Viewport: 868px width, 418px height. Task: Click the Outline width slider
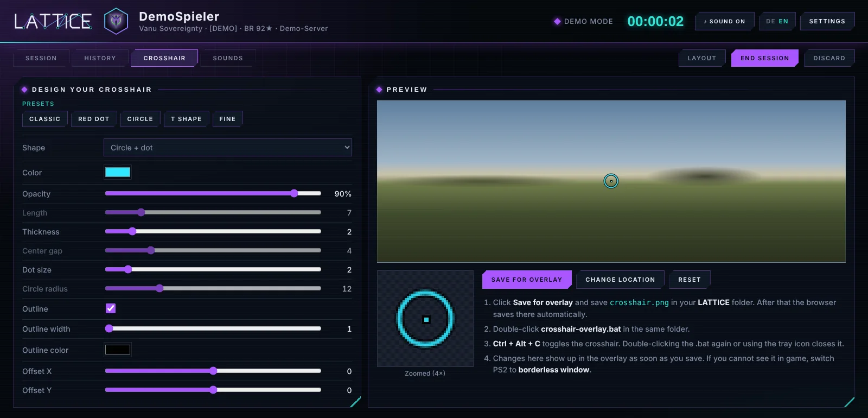click(x=213, y=328)
